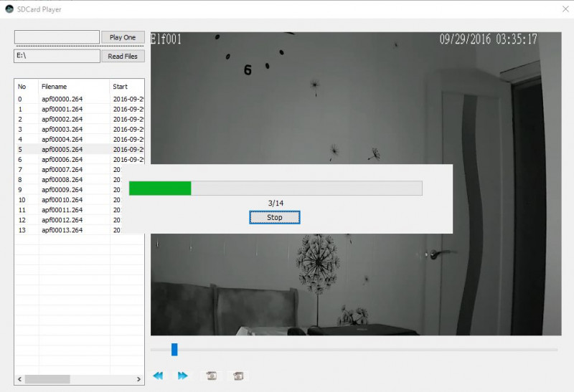Select file apf00013.264 in the list
Image resolution: width=574 pixels, height=392 pixels.
(62, 230)
